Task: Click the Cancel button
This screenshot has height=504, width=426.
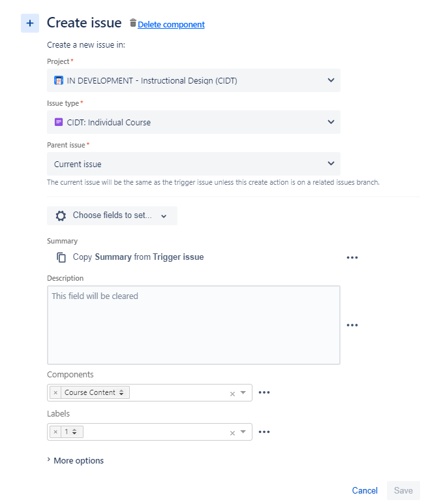Action: point(365,490)
